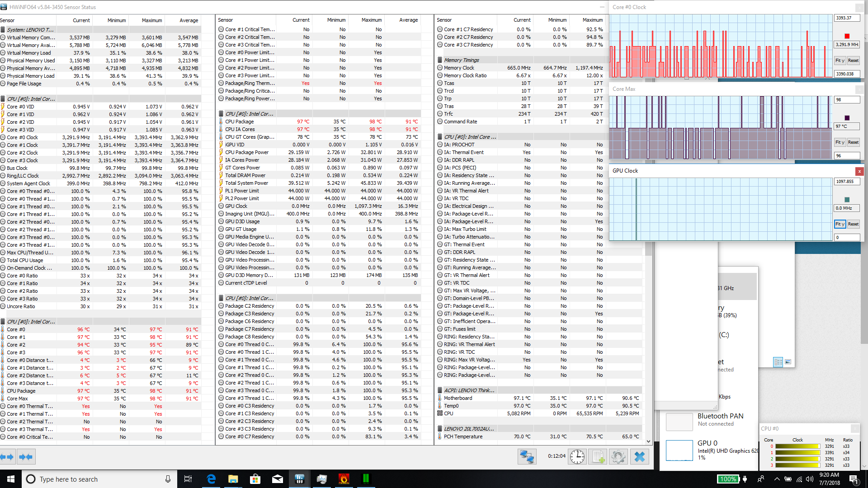Click the red Core #0 Clock color swatch
This screenshot has width=868, height=488.
pos(847,36)
